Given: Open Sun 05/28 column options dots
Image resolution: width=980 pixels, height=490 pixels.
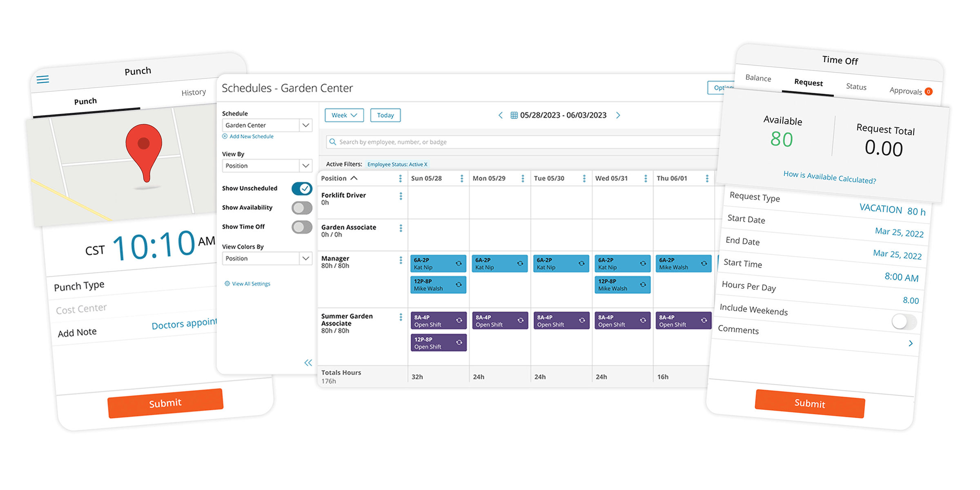Looking at the screenshot, I should pos(461,179).
